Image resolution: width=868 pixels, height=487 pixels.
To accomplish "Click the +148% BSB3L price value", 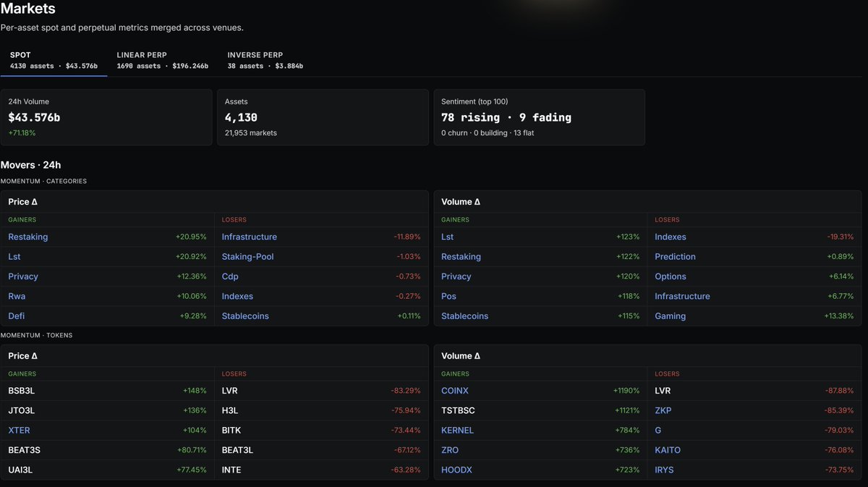I will tap(195, 391).
